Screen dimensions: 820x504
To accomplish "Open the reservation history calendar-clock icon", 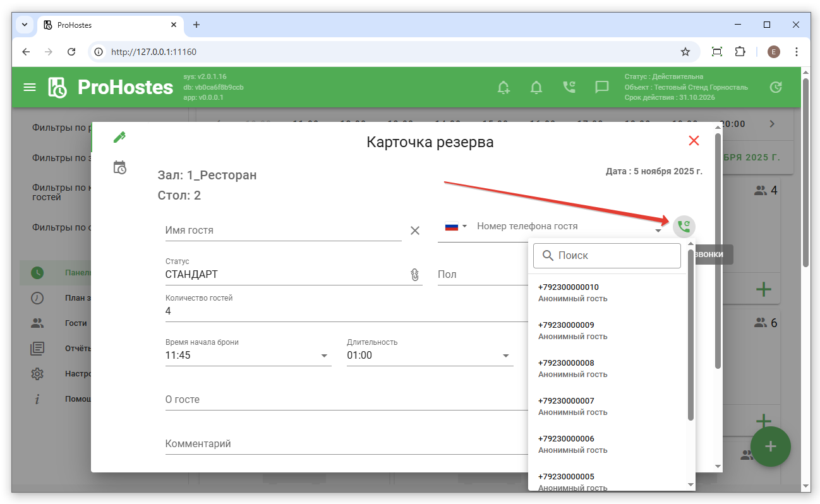I will pos(119,167).
